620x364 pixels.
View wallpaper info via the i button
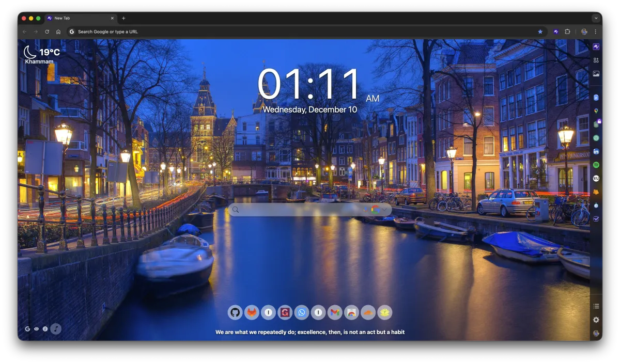pyautogui.click(x=46, y=328)
